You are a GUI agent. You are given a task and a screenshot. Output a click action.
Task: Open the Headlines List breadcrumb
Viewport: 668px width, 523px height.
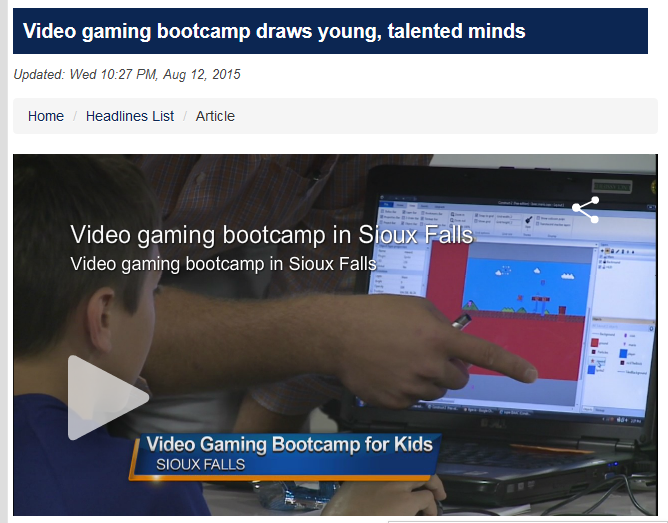(x=130, y=116)
